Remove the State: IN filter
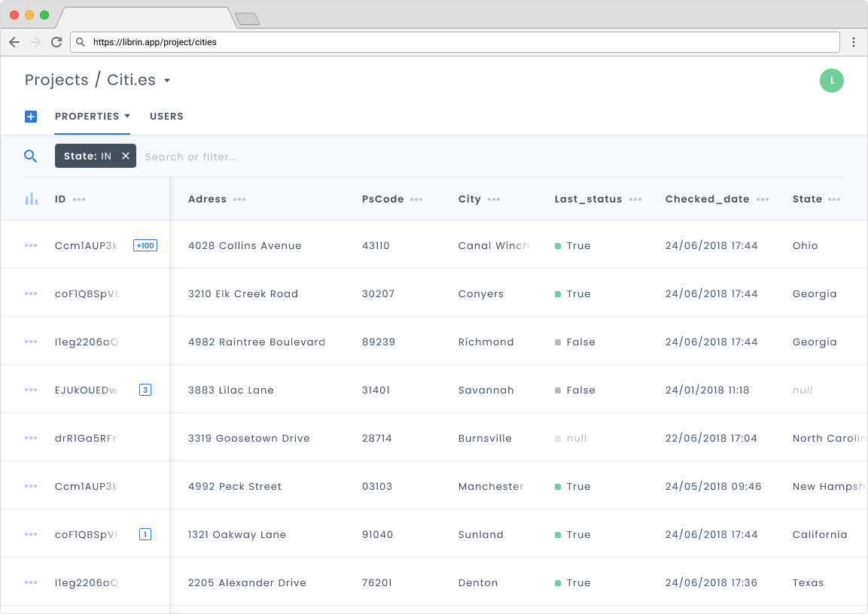The height and width of the screenshot is (614, 868). pos(126,156)
